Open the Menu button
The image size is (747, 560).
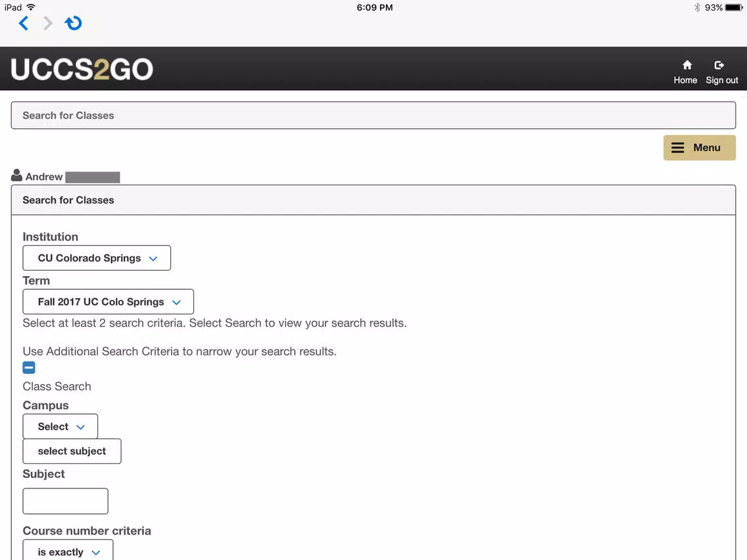[x=700, y=148]
